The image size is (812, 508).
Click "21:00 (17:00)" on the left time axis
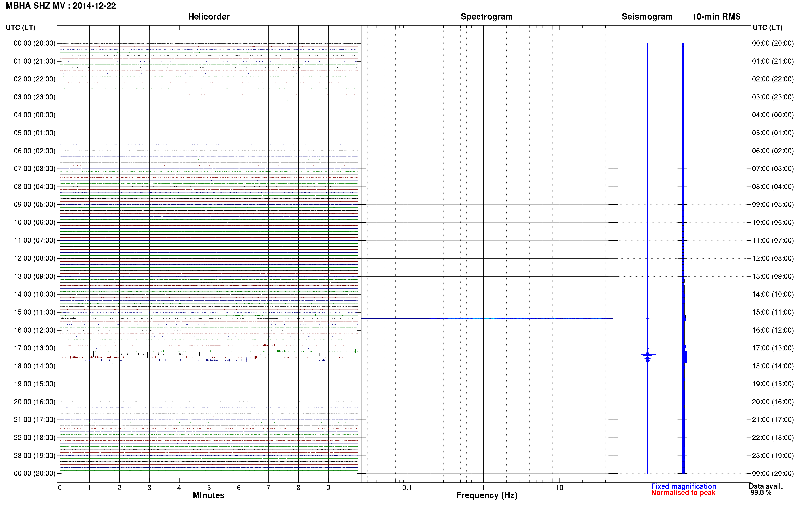pos(35,420)
